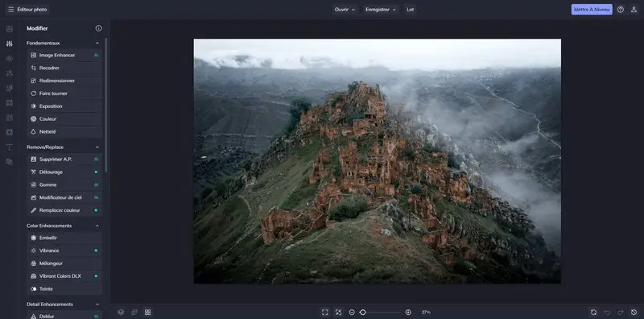Open the Remplacer couleur tool

tap(65, 210)
